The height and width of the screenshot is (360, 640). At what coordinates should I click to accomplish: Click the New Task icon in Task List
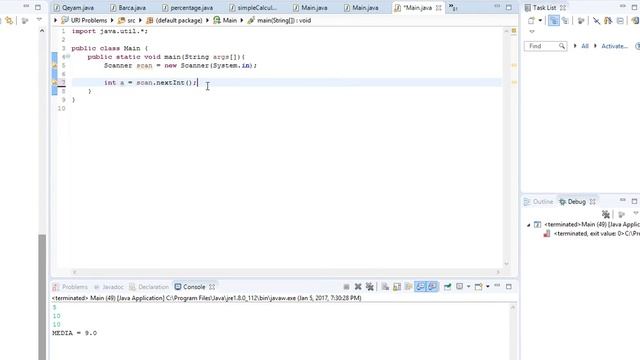(x=531, y=20)
